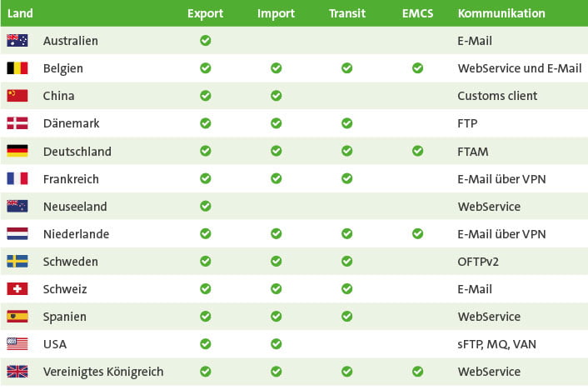This screenshot has width=588, height=390.
Task: Select the Schweiz flag icon
Action: point(17,289)
